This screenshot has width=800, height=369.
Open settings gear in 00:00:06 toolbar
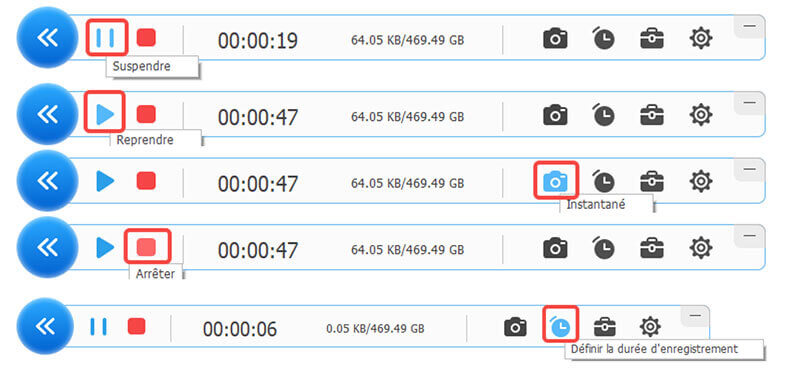pyautogui.click(x=650, y=326)
